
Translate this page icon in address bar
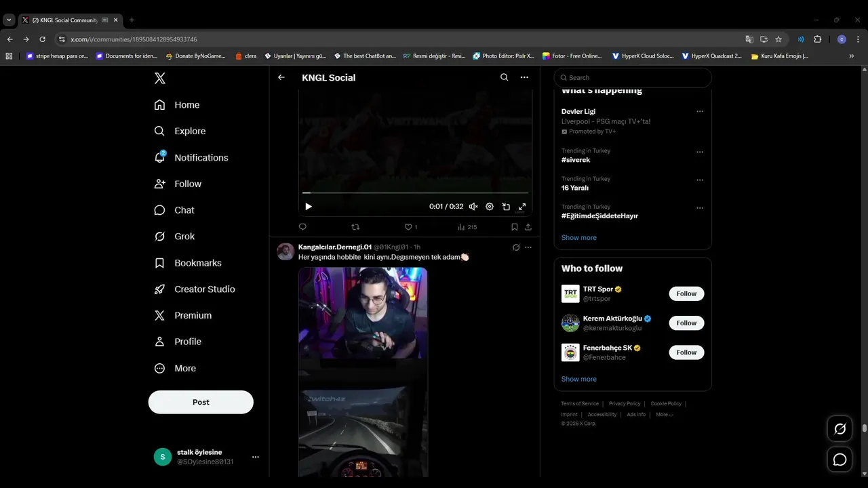[x=749, y=39]
